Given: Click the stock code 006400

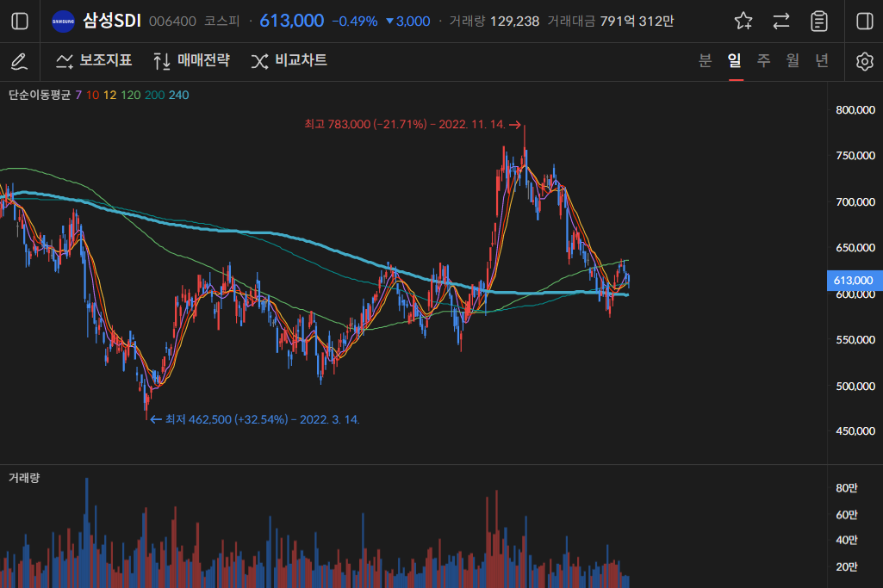Looking at the screenshot, I should [x=172, y=22].
